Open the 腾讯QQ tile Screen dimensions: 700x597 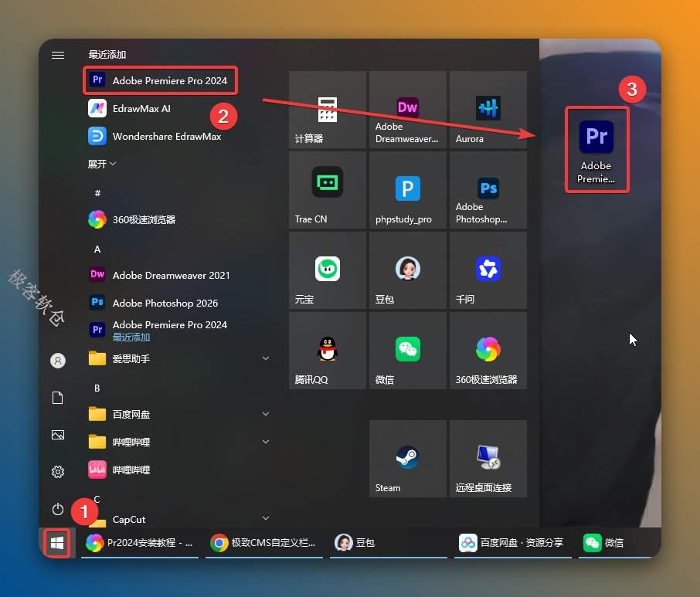(328, 351)
